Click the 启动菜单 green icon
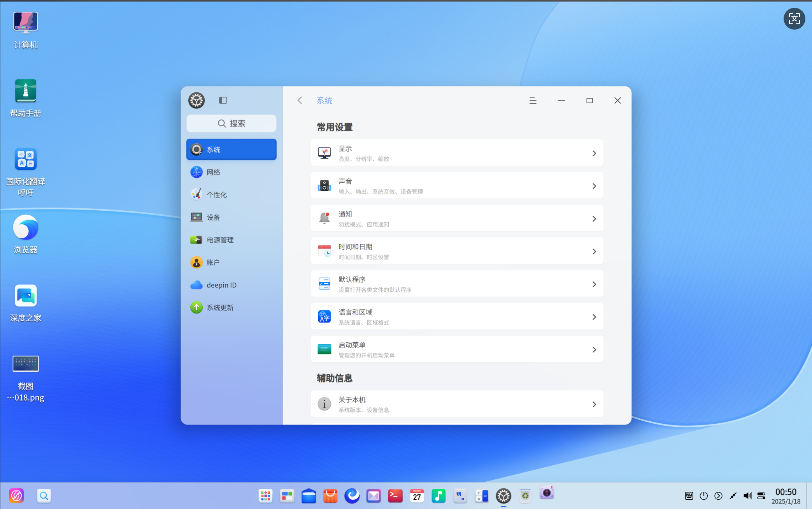Screen dimensions: 812x509 click(324, 349)
